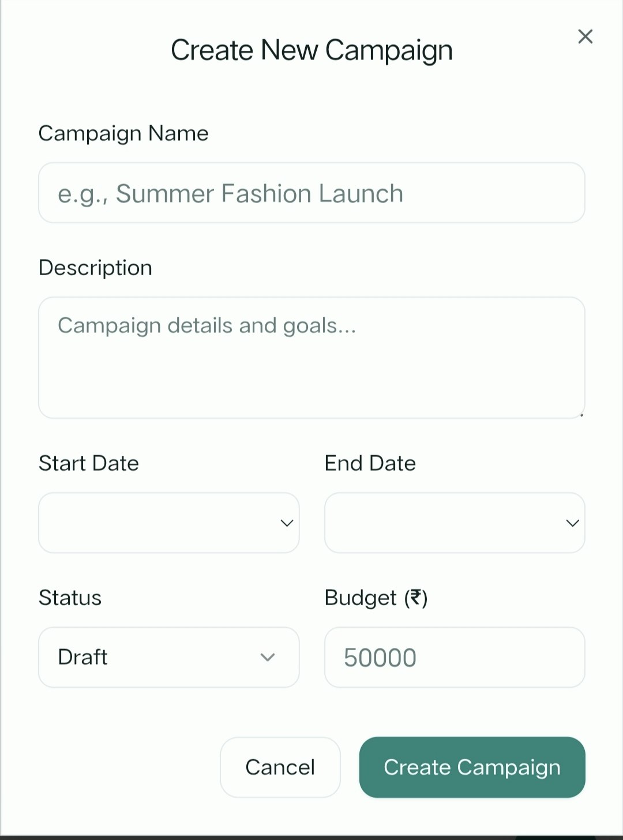Click the Campaign Name label

click(x=123, y=133)
